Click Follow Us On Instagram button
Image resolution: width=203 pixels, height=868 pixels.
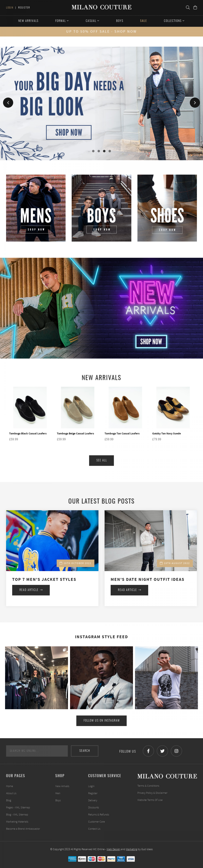101,720
